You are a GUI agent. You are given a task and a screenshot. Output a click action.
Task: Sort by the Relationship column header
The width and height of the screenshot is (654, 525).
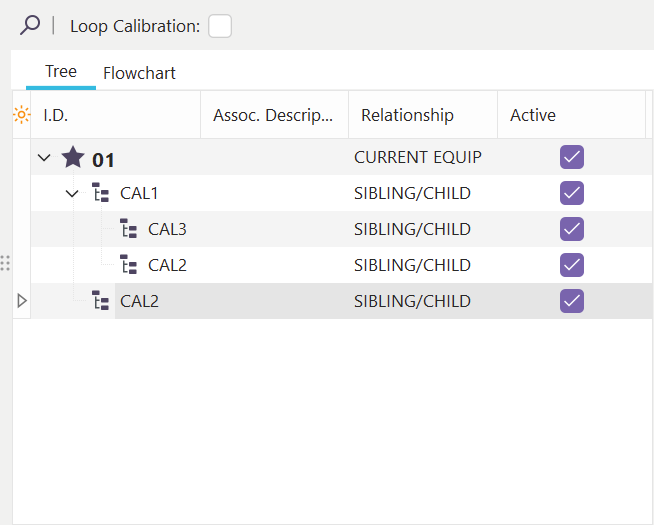point(407,115)
